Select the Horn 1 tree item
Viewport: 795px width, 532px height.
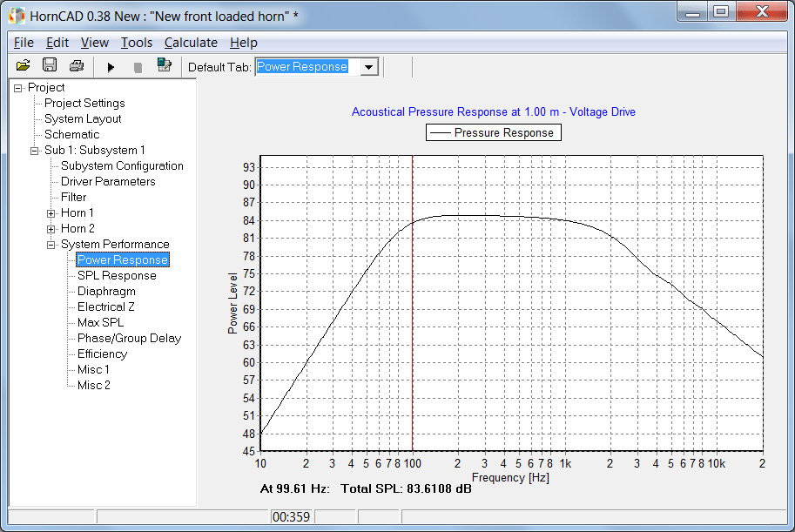pyautogui.click(x=77, y=213)
